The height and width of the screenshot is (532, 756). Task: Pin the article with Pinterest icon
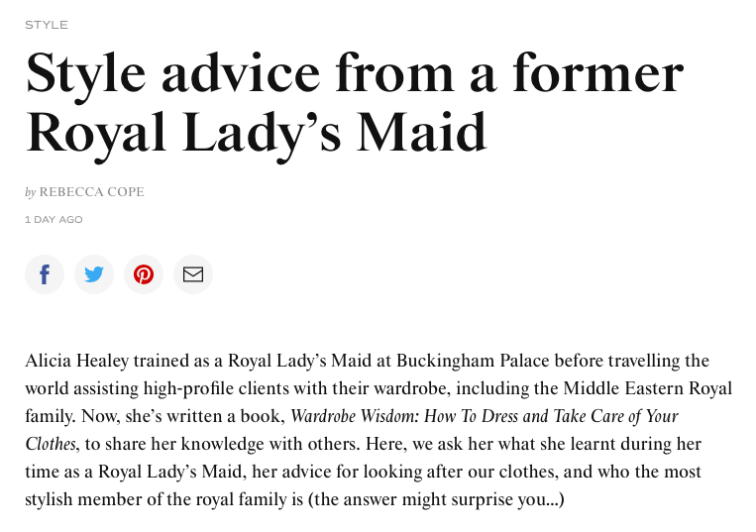point(144,274)
